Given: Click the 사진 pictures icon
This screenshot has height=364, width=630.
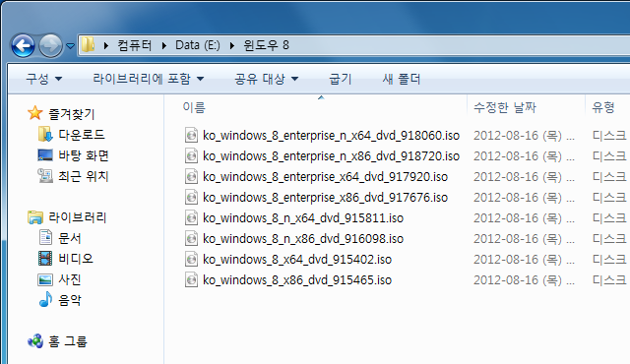Looking at the screenshot, I should tap(45, 279).
